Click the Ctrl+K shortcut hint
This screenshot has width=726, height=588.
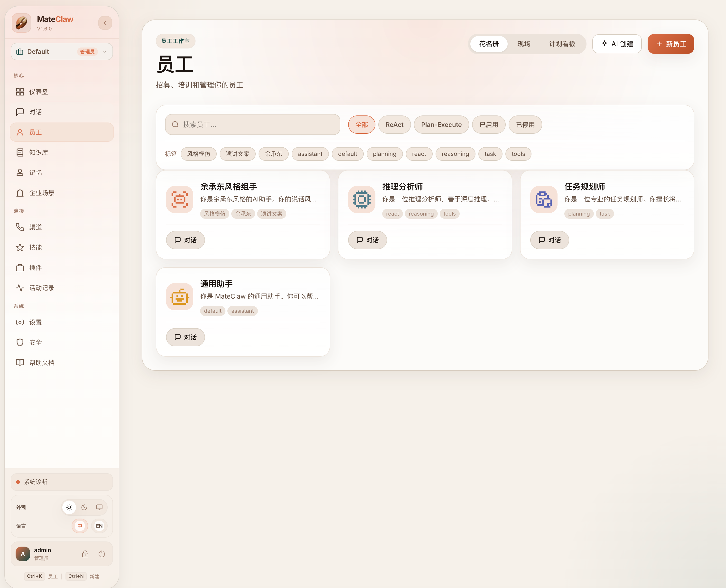[x=35, y=577]
